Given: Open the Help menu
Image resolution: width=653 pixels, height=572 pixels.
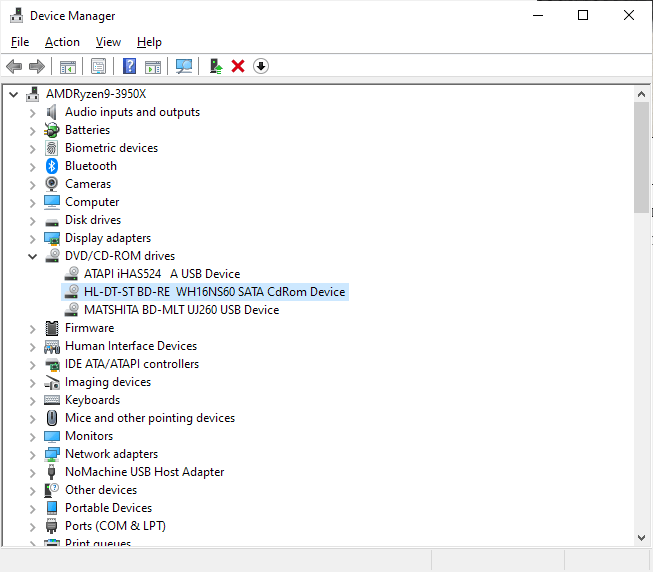Looking at the screenshot, I should (149, 42).
